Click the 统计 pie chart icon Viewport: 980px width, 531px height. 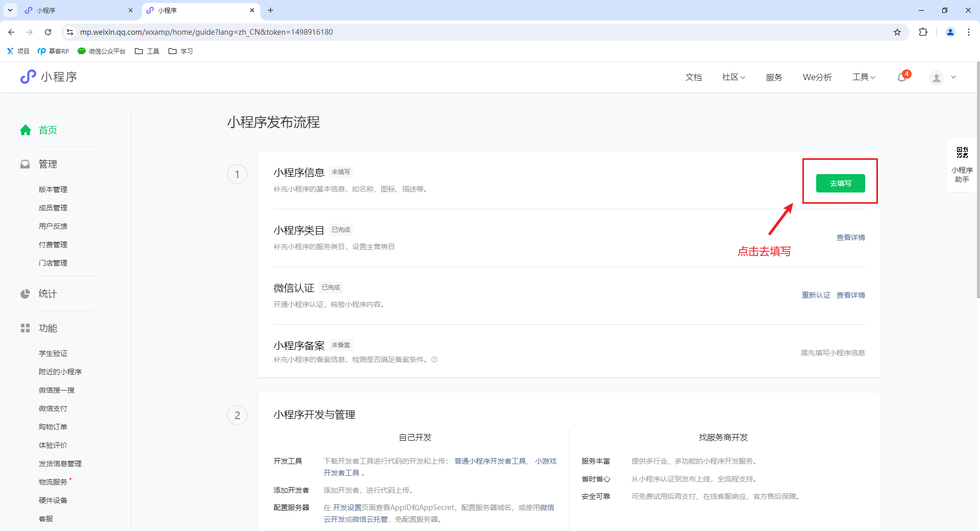click(25, 294)
